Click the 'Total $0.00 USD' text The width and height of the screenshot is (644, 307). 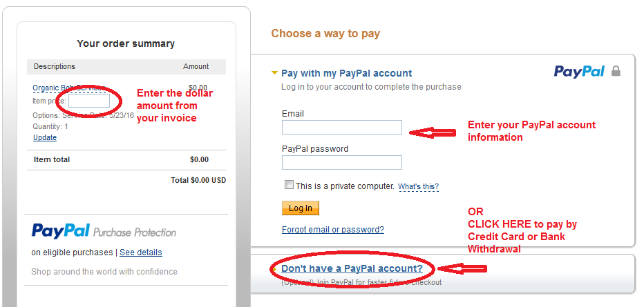click(x=198, y=180)
